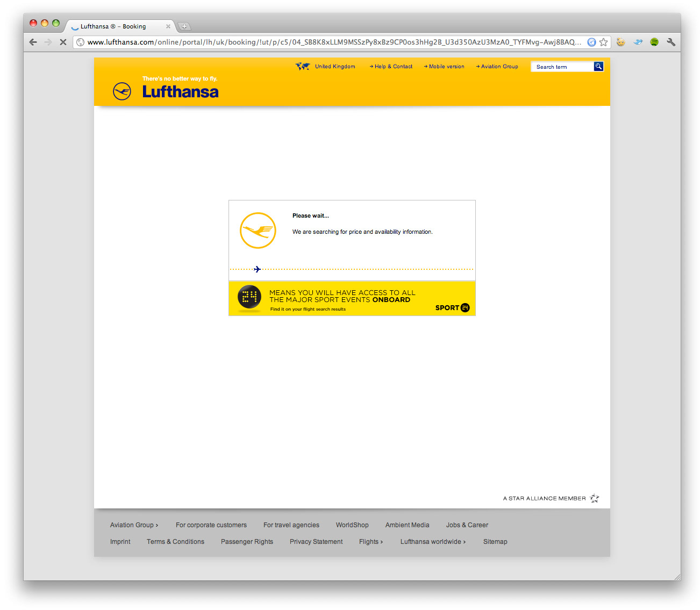Close the Lufthansa Booking tab
This screenshot has height=610, width=700.
coord(168,26)
